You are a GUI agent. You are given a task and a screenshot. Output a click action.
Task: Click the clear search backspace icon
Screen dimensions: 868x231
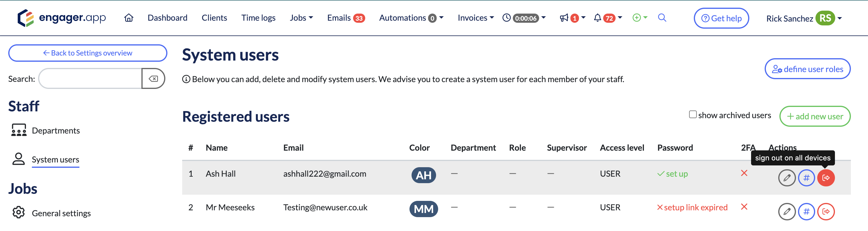(x=153, y=79)
